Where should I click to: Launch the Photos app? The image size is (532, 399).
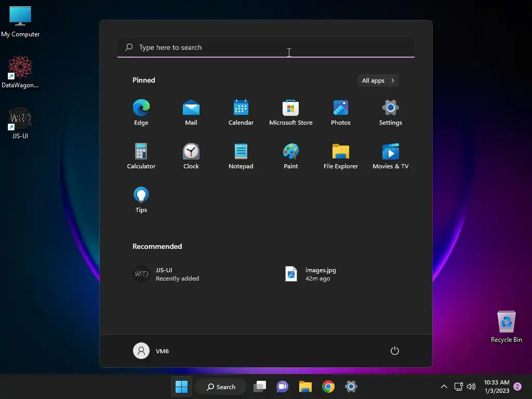click(x=341, y=113)
